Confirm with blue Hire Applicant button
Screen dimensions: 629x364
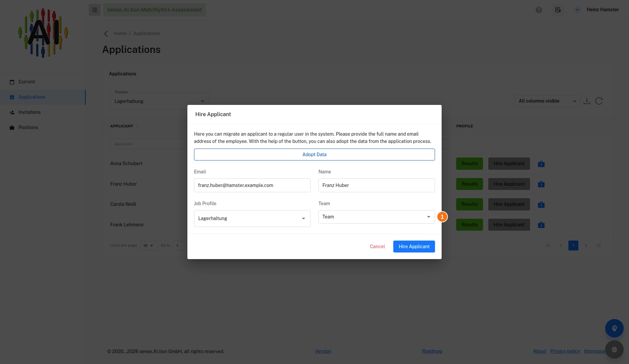click(414, 247)
